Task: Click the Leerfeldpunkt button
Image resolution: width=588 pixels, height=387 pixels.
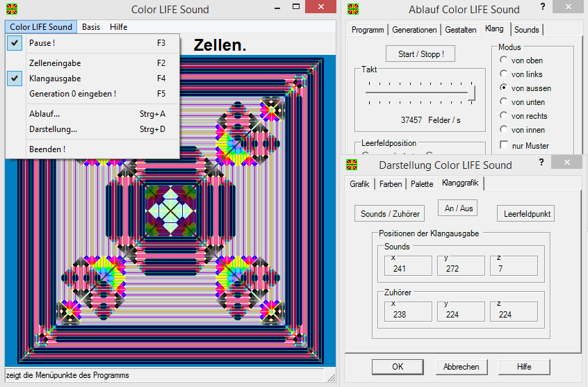Action: 525,213
